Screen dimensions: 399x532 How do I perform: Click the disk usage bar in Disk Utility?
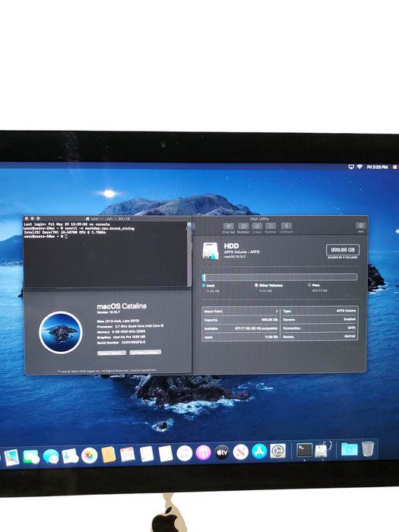pos(280,277)
